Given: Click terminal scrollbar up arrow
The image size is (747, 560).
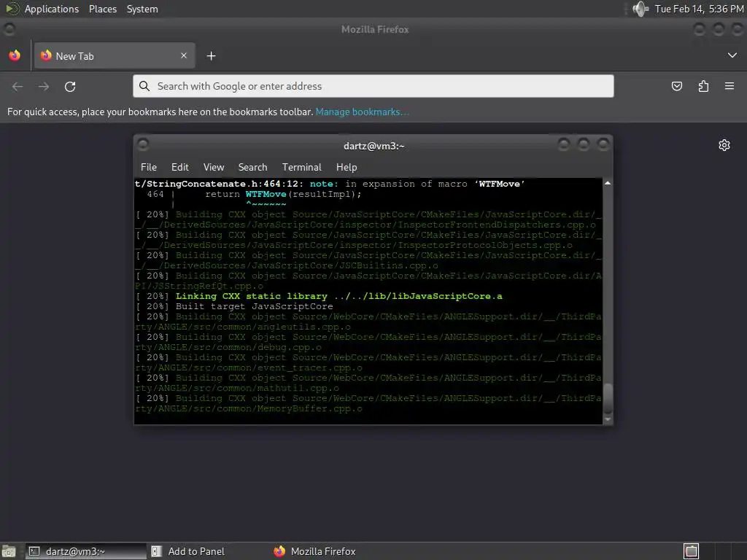Looking at the screenshot, I should (608, 183).
